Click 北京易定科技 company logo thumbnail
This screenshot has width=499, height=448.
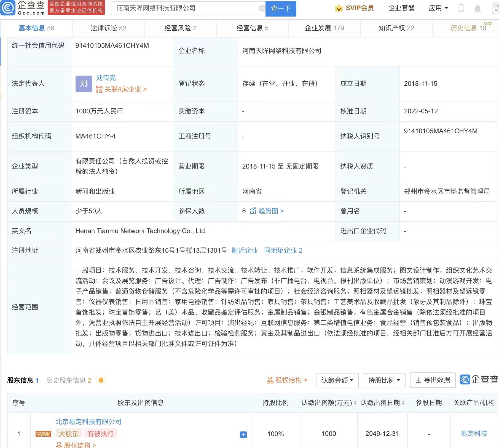43,434
